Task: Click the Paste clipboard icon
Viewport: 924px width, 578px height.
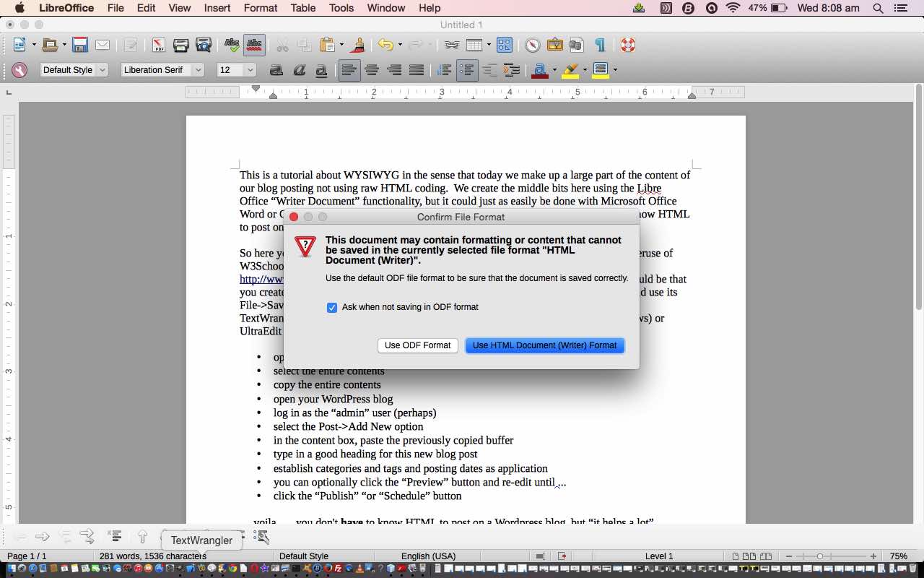Action: click(x=328, y=45)
